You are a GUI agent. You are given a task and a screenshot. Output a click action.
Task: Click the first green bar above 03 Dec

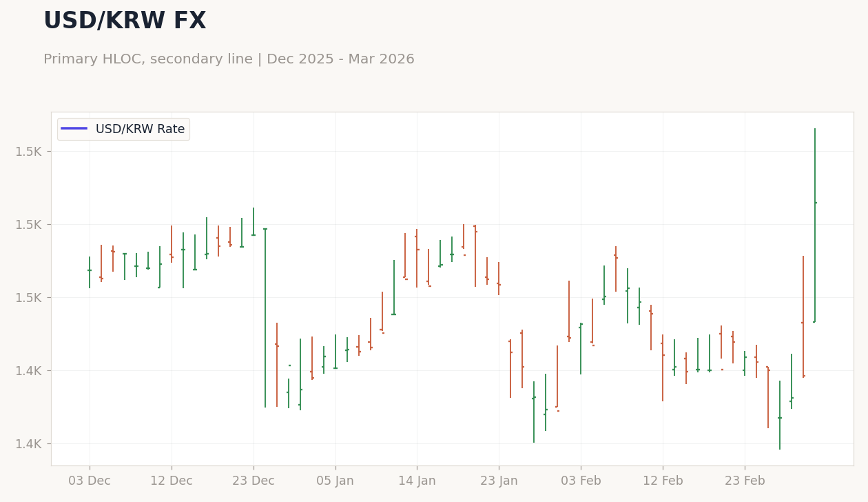pos(90,272)
